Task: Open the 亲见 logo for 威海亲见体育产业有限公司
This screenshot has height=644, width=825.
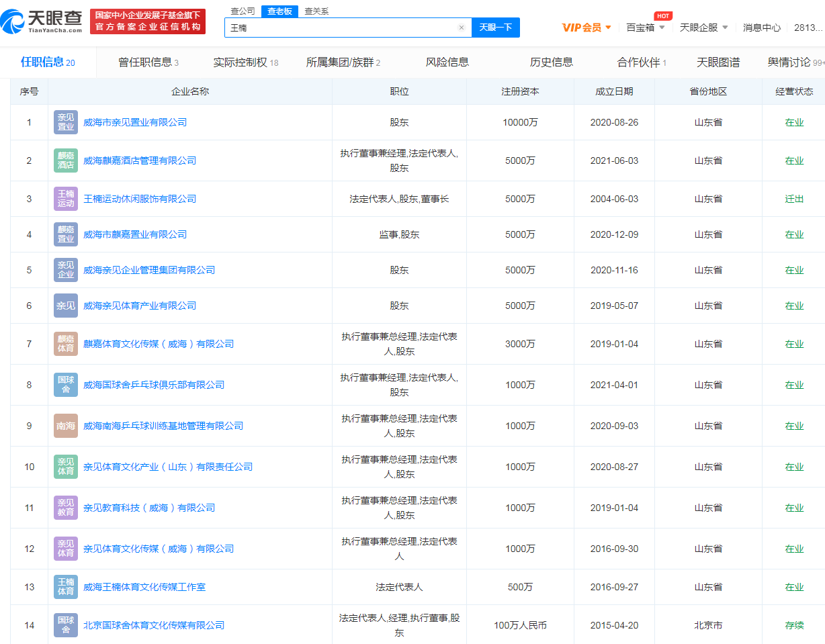Action: (66, 306)
